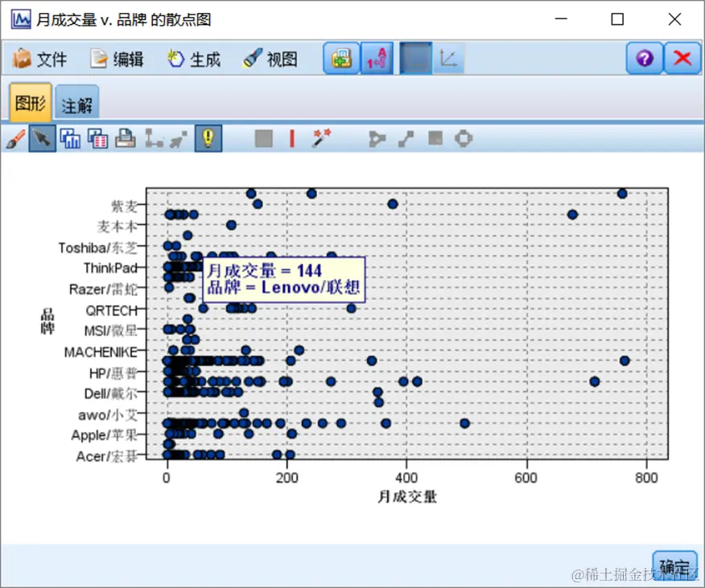Click the greyed triangle nodes icon
Image resolution: width=705 pixels, height=588 pixels.
377,139
